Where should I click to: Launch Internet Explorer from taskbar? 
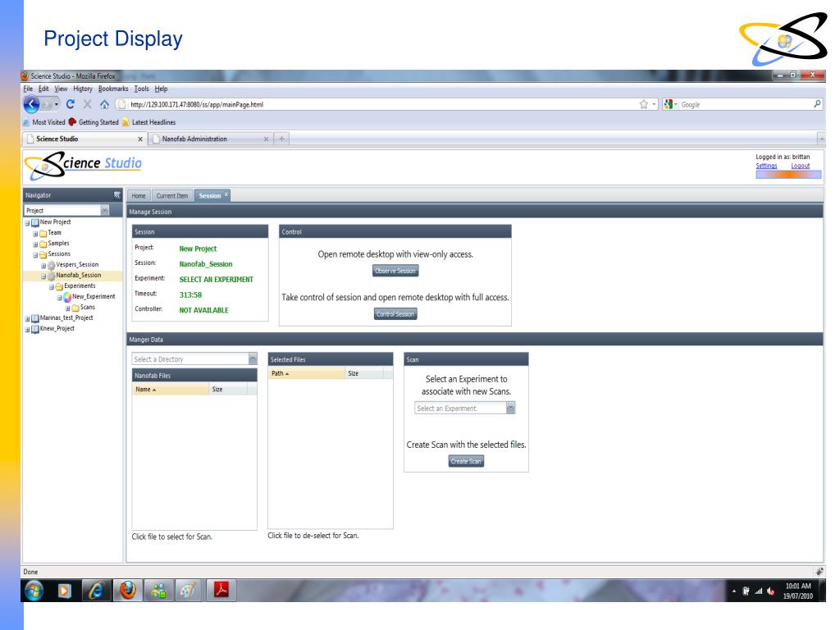pyautogui.click(x=97, y=591)
